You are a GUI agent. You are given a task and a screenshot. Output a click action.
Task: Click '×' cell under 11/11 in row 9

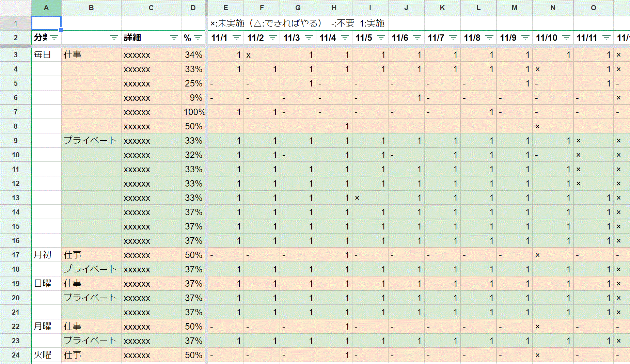[594, 141]
